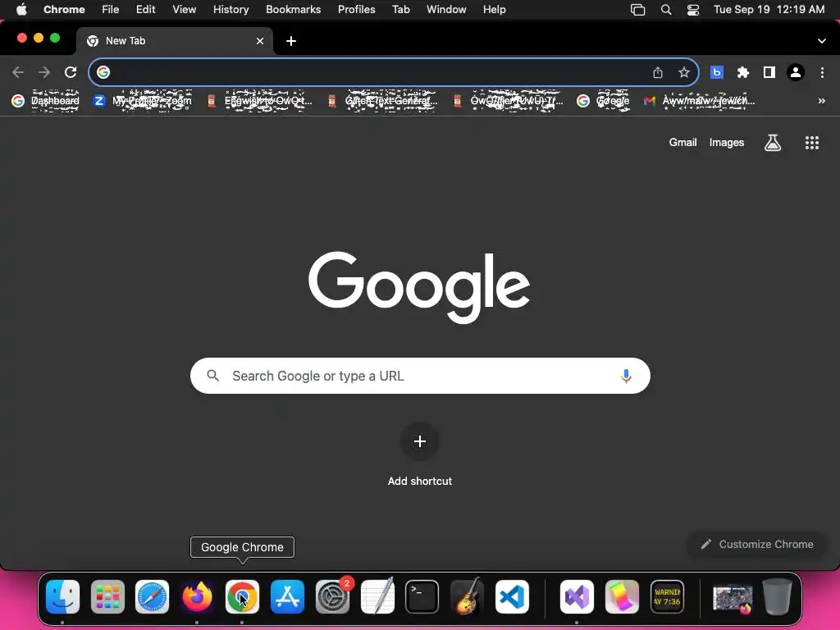
Task: Open Console warning icon in the Dock
Action: [667, 597]
